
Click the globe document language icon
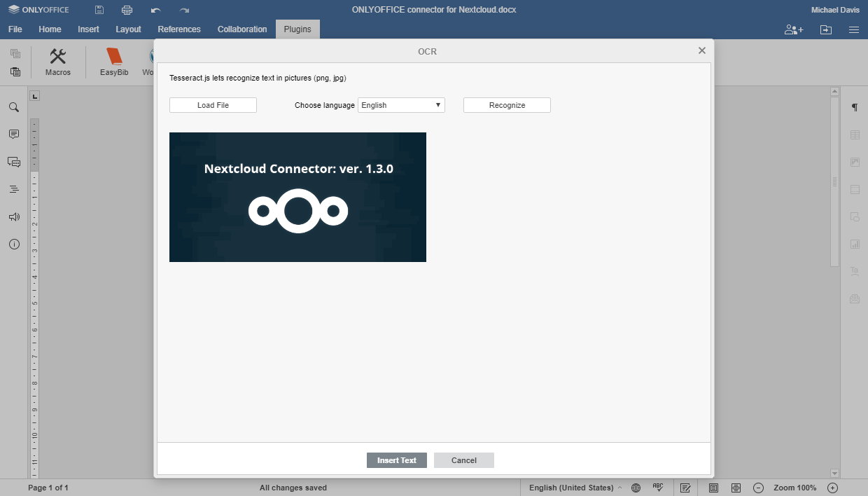(636, 488)
